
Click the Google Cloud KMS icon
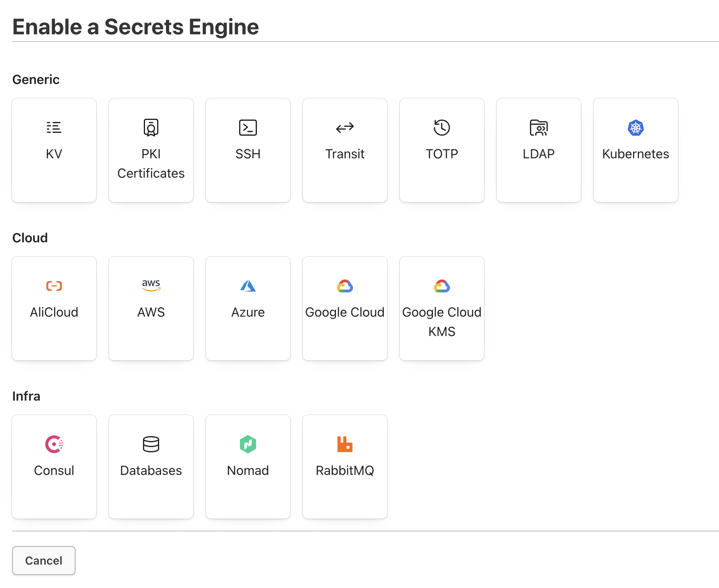(x=441, y=286)
